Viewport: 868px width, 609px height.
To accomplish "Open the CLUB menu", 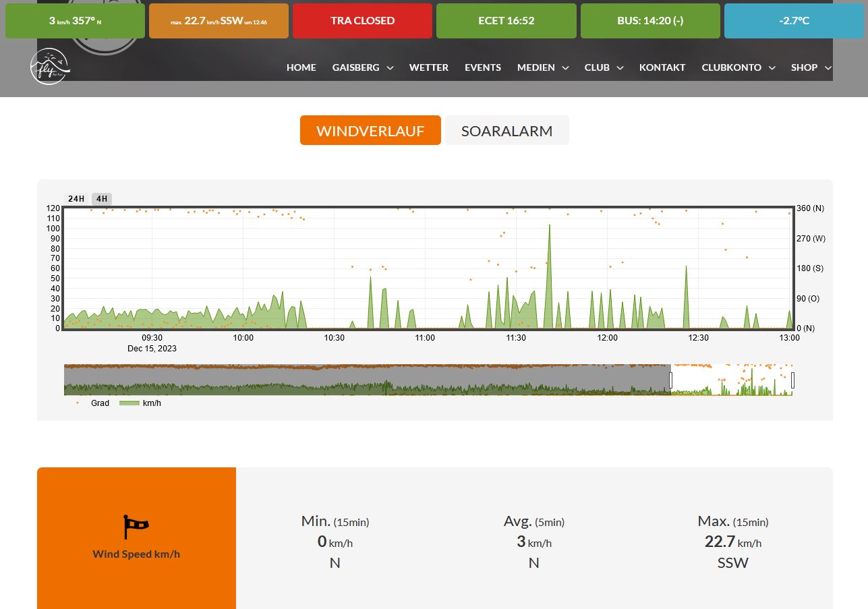I will point(597,67).
